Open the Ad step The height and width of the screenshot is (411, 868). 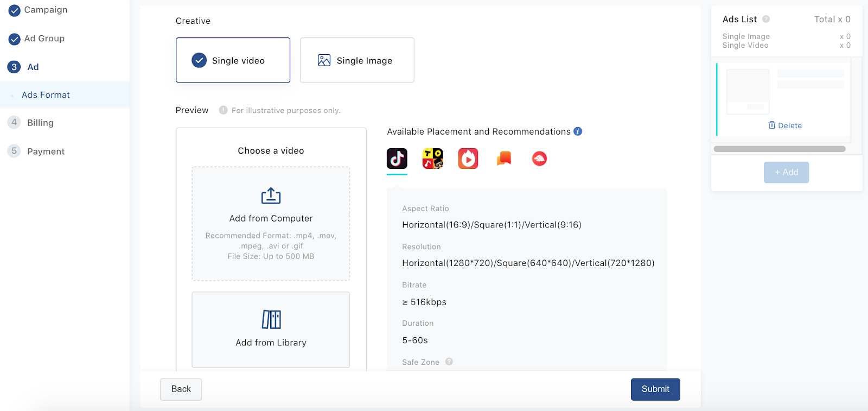[x=33, y=67]
